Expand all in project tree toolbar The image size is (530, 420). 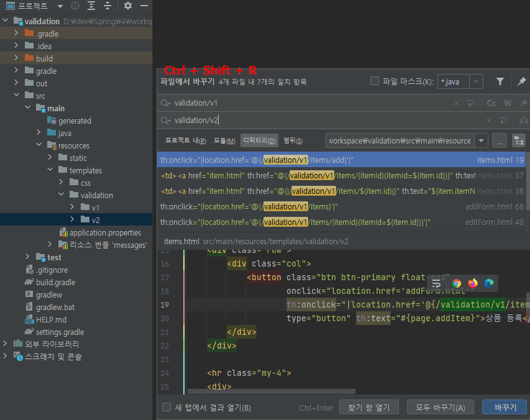(x=91, y=6)
